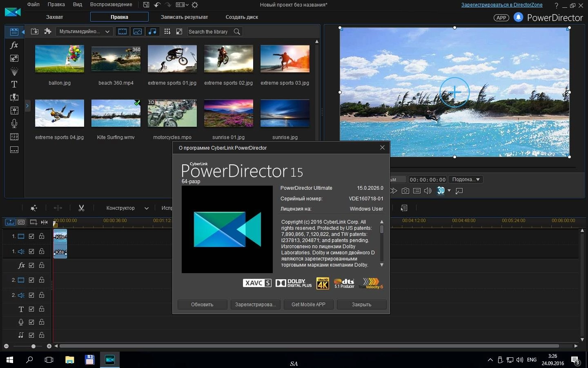The height and width of the screenshot is (368, 588).
Task: Click the search magnifier icon
Action: coord(237,31)
